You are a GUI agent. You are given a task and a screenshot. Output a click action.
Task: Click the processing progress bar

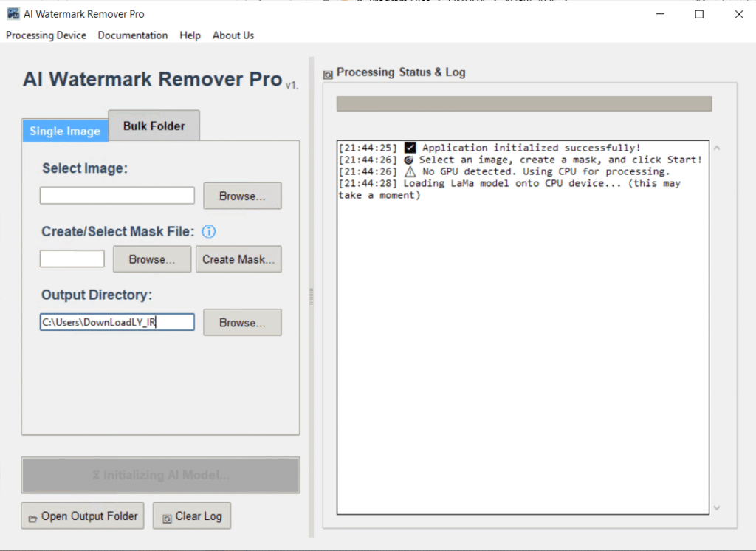[523, 103]
